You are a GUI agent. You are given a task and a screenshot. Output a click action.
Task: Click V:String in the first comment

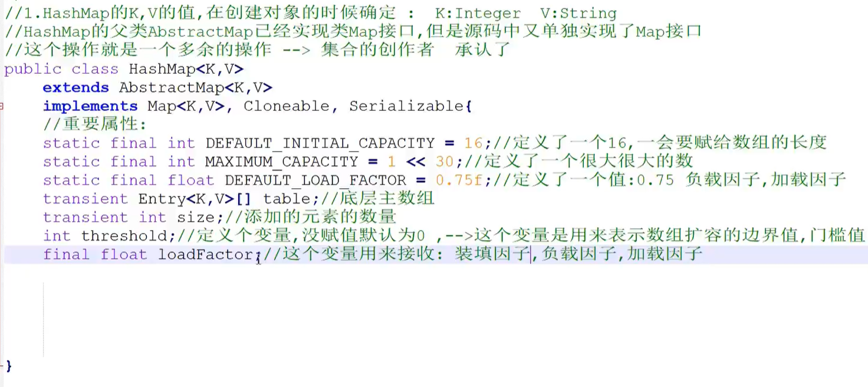tap(578, 13)
